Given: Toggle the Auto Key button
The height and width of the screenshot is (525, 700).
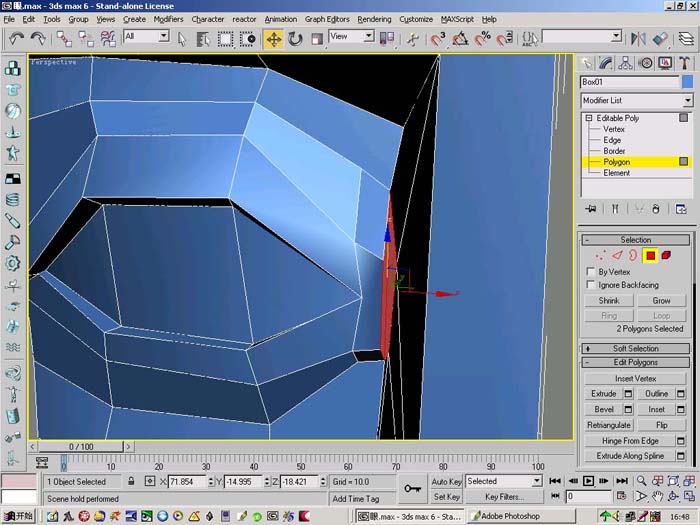Looking at the screenshot, I should click(x=446, y=481).
